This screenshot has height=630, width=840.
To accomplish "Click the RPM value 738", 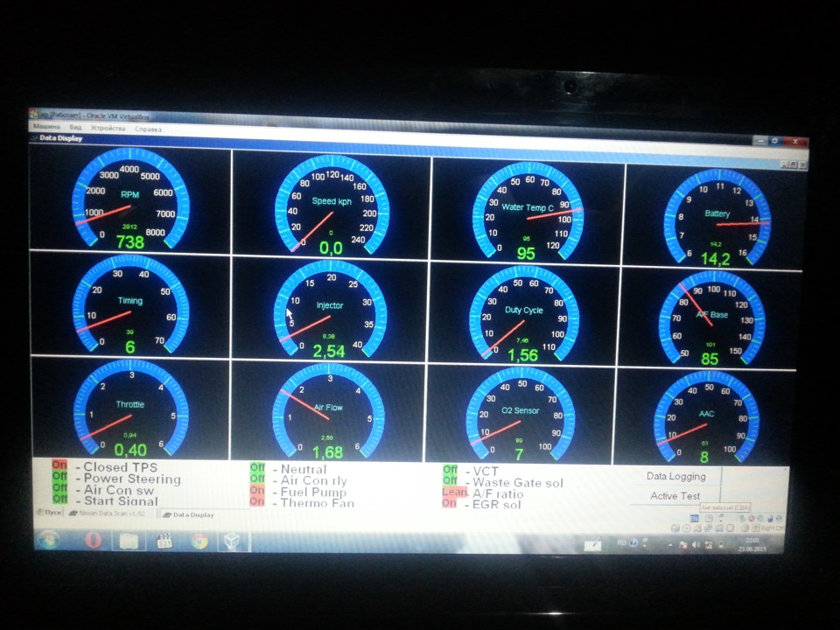I will pyautogui.click(x=130, y=242).
